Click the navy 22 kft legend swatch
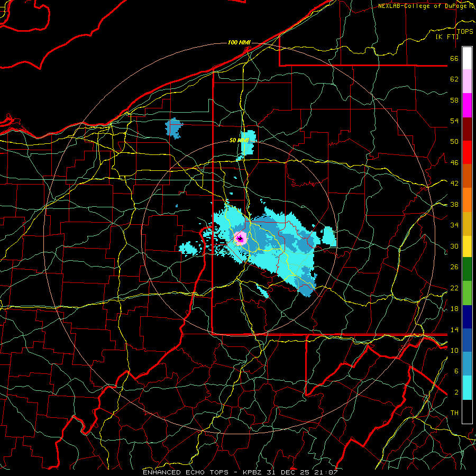The width and height of the screenshot is (476, 476). [x=467, y=317]
